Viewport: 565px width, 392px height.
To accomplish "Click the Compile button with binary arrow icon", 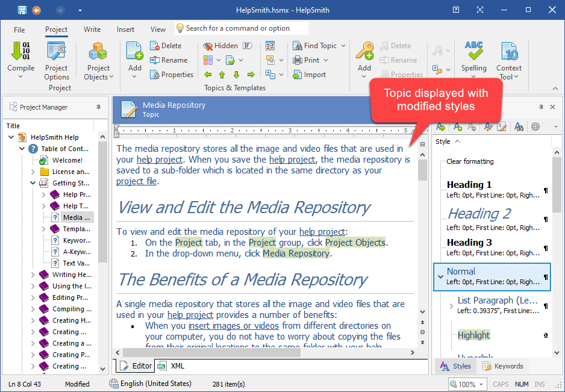I will [x=20, y=60].
